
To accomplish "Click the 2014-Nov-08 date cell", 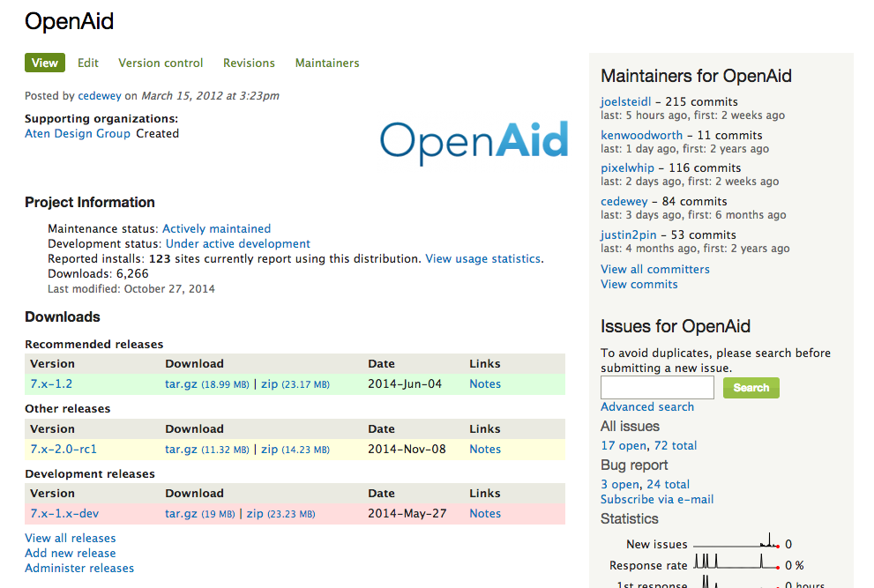I will click(x=407, y=450).
